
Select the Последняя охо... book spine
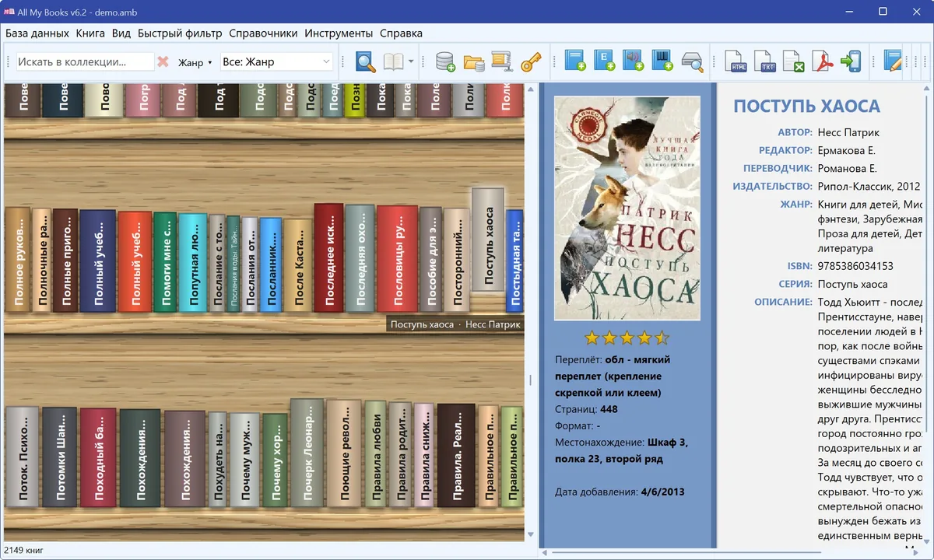[360, 259]
